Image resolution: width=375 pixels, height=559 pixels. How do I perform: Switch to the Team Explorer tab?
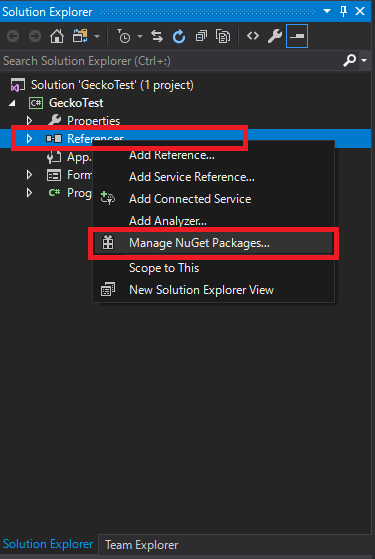[142, 545]
